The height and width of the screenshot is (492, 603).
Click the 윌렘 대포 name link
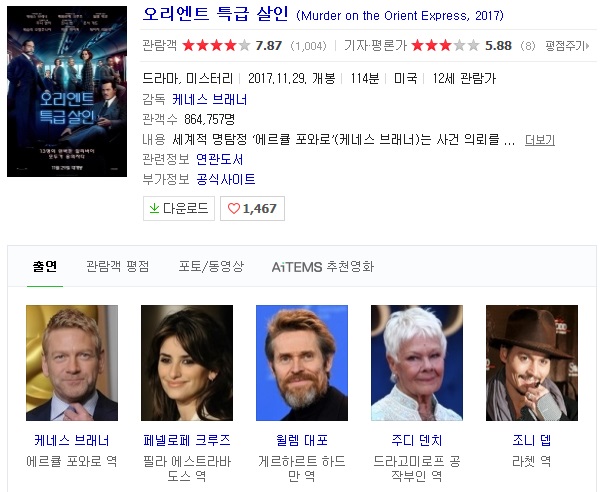[x=302, y=440]
